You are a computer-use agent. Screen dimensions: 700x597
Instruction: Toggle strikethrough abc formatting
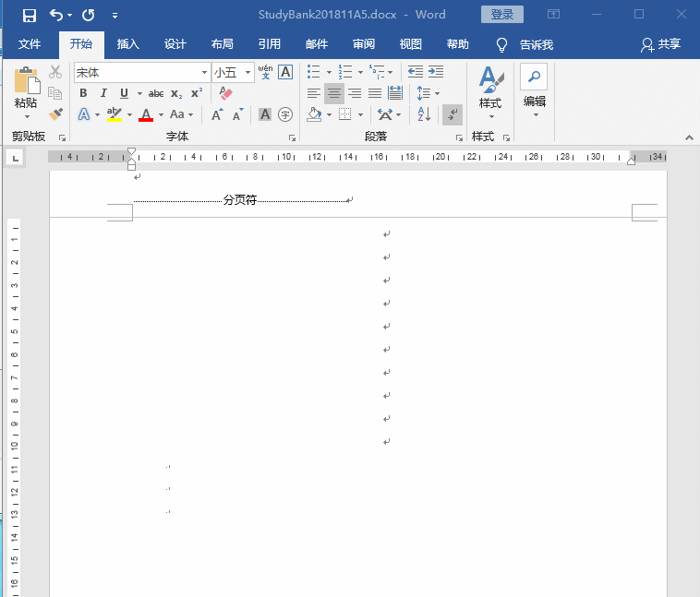coord(156,93)
